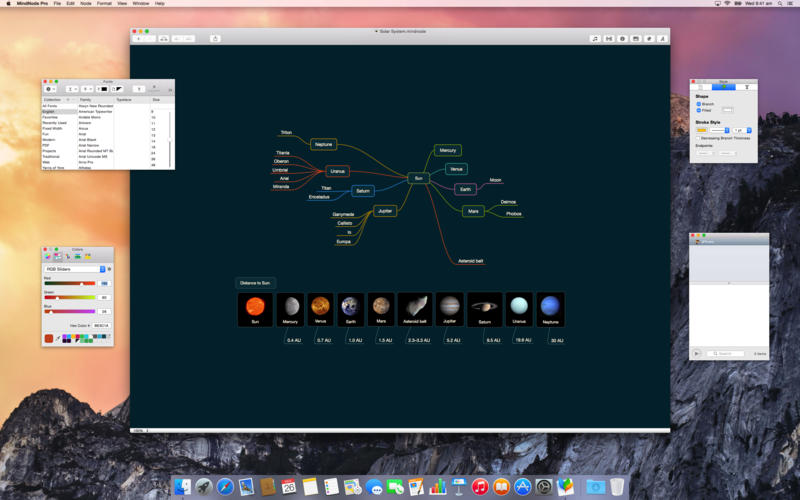800x500 pixels.
Task: Open the stroke width pt dropdown
Action: [x=741, y=130]
